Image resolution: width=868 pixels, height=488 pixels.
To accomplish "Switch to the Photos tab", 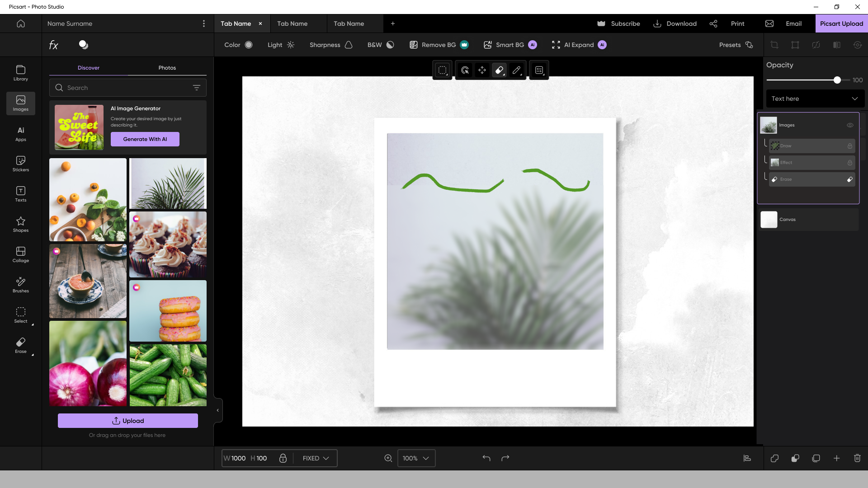I will (167, 68).
